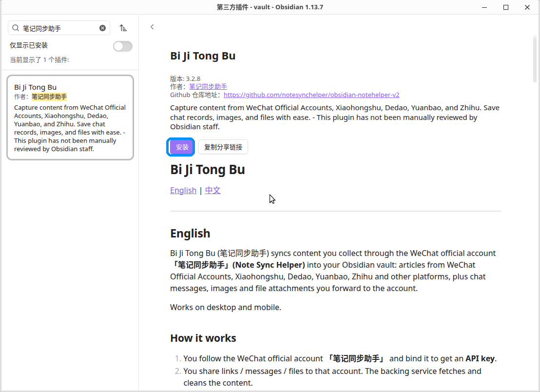Close the Obsidian window

tap(527, 7)
